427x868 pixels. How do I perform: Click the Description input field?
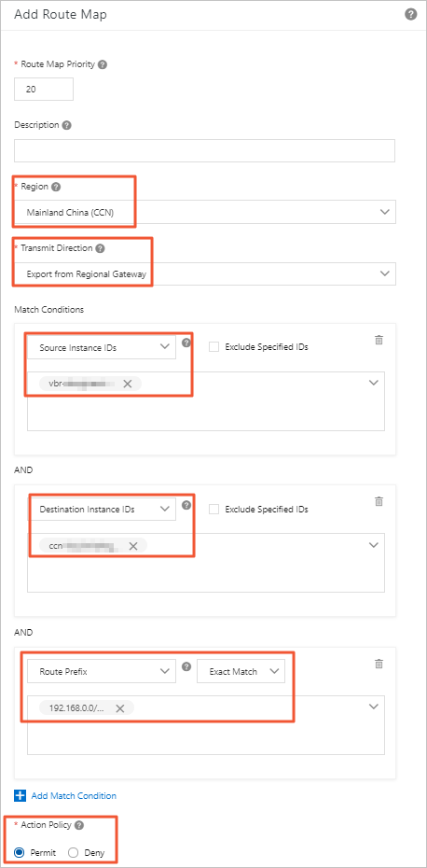205,150
